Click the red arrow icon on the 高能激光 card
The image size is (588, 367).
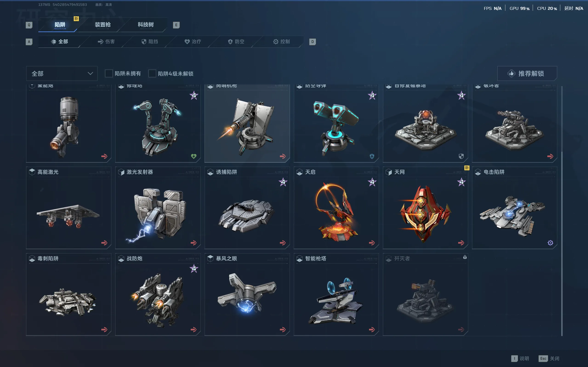point(104,243)
